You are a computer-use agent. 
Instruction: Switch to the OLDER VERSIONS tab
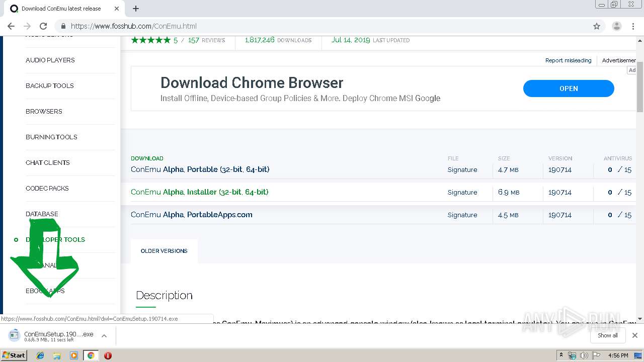[x=164, y=251]
